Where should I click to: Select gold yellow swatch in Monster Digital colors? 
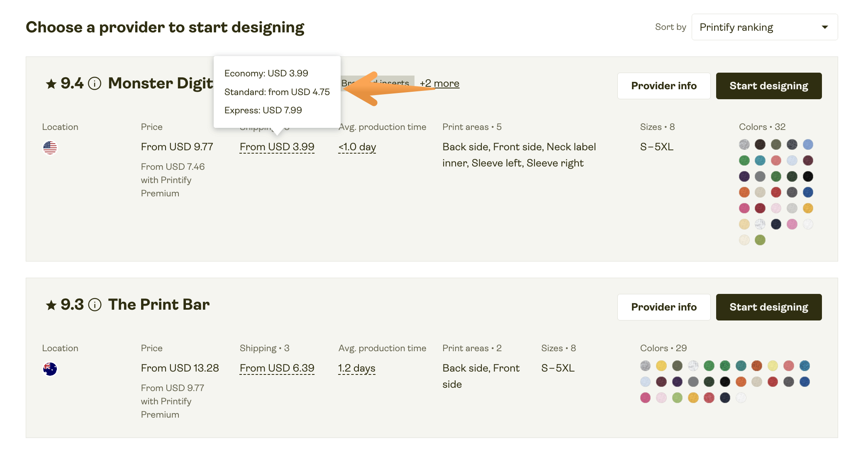[807, 208]
